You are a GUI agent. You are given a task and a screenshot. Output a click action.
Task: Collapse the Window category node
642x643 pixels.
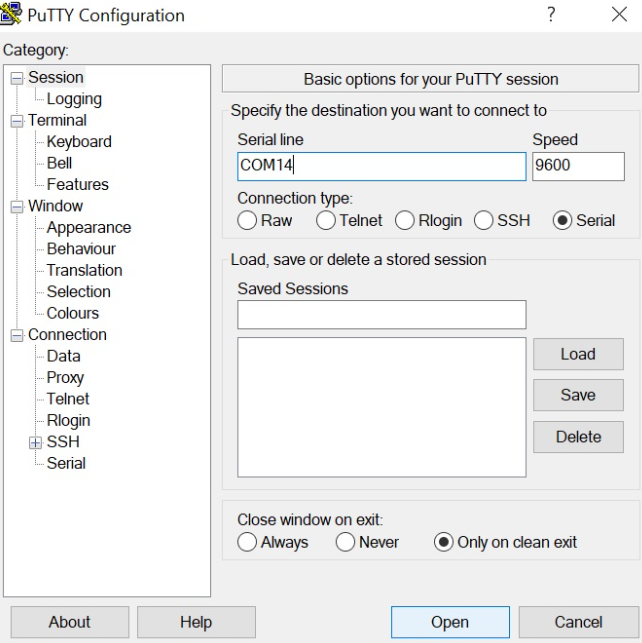point(17,207)
